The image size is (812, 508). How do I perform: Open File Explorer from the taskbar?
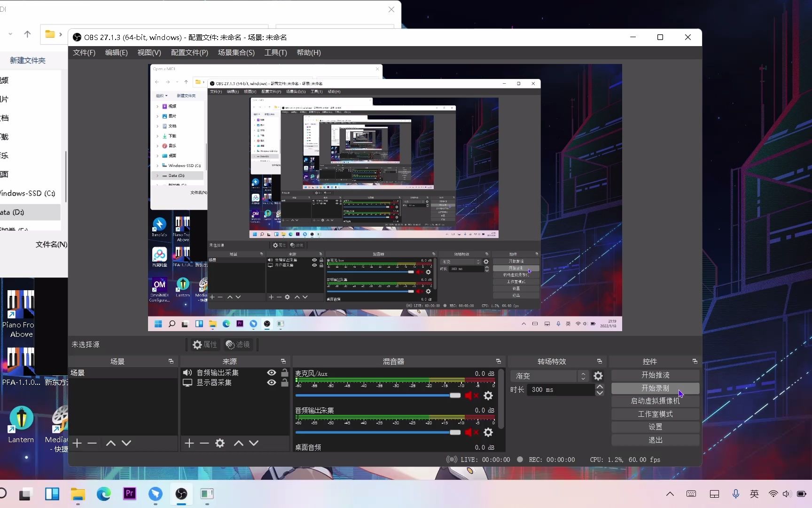78,494
